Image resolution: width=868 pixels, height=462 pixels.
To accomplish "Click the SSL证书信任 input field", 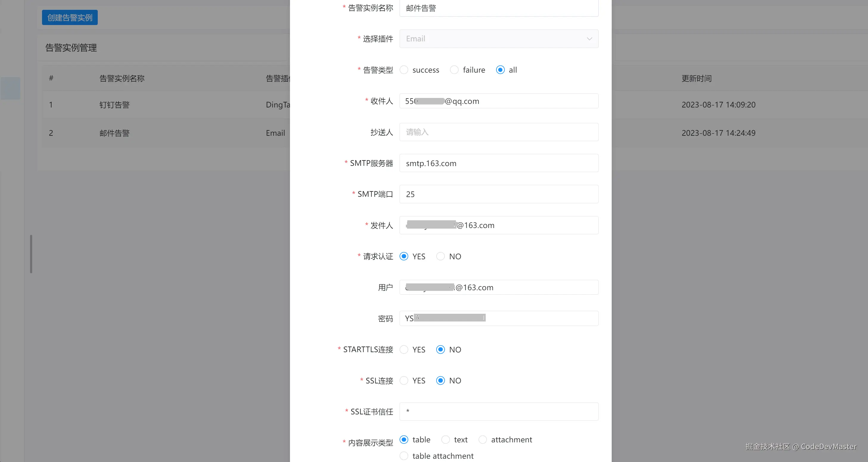I will click(x=499, y=411).
